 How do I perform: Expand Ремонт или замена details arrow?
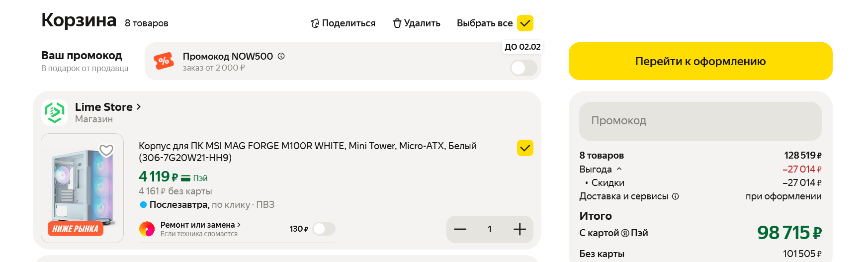239,225
